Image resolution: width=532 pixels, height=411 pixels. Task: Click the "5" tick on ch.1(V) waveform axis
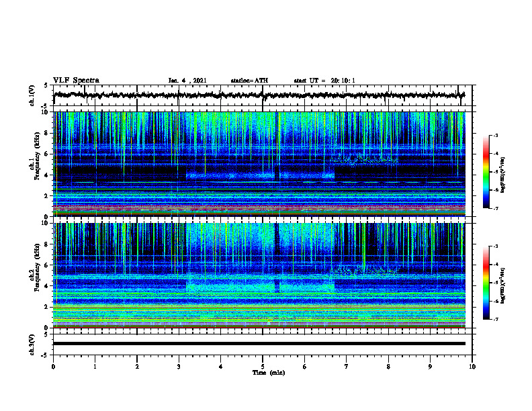point(46,86)
